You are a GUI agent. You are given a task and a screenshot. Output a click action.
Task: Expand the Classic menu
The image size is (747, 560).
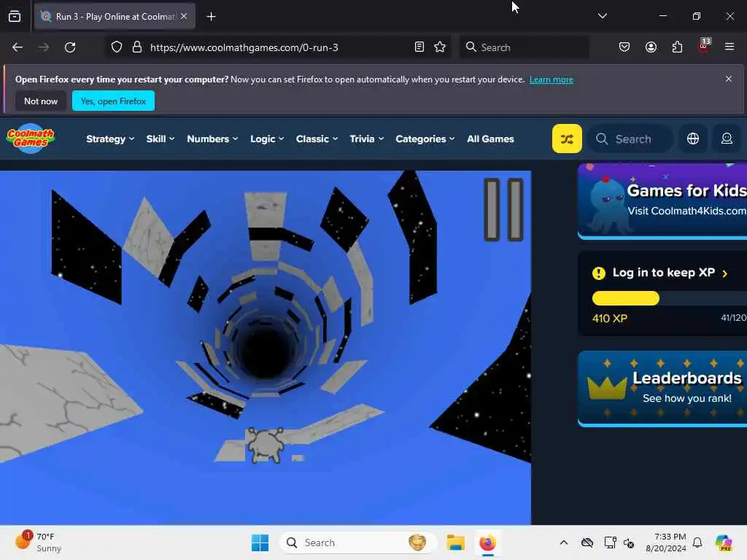pos(317,139)
